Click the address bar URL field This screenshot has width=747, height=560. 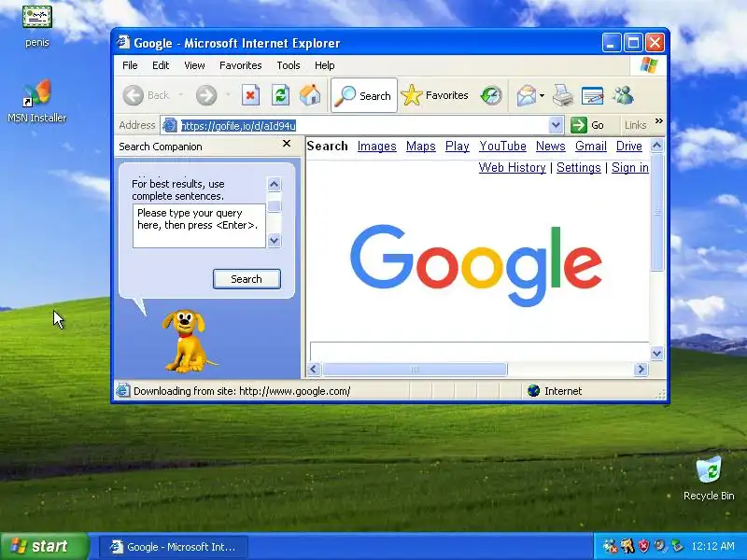point(364,125)
